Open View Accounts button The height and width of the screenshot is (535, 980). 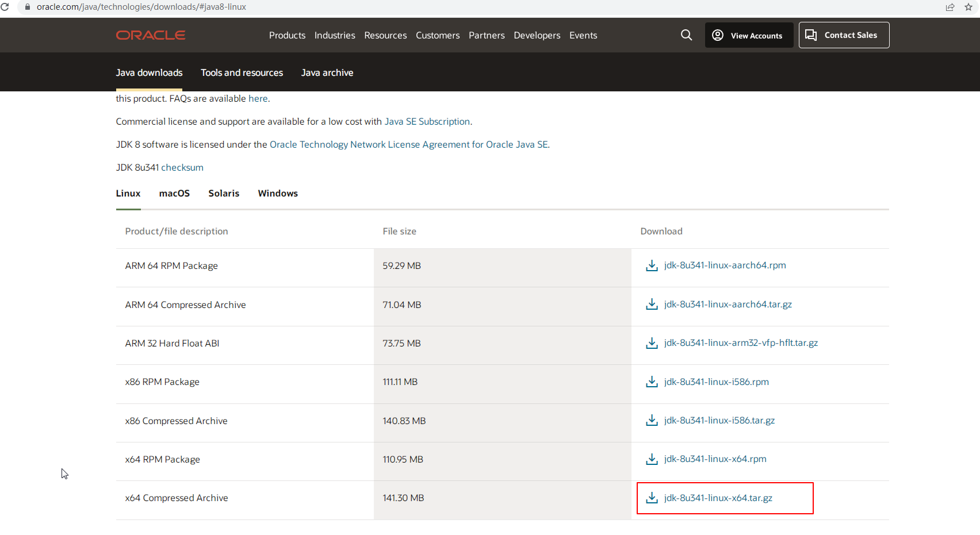tap(748, 35)
